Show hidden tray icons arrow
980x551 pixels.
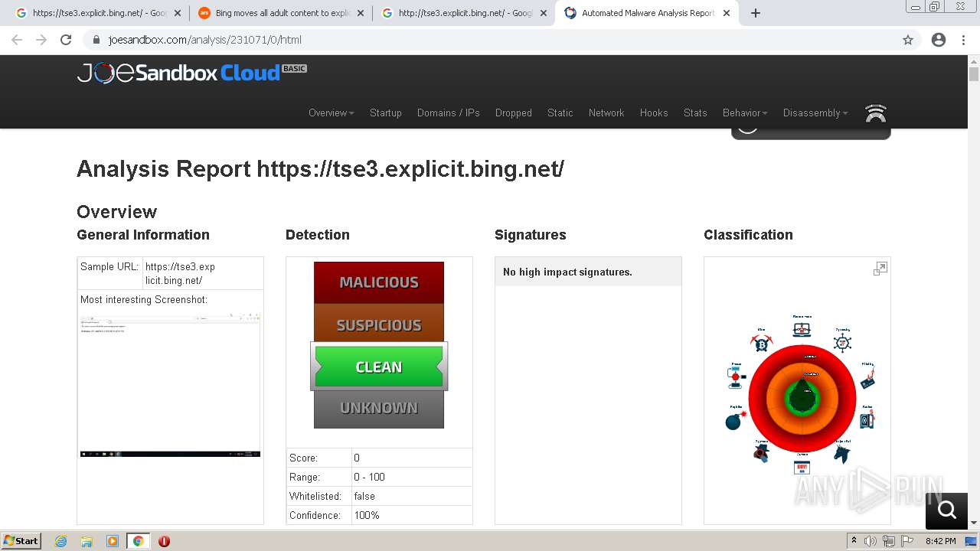[854, 541]
